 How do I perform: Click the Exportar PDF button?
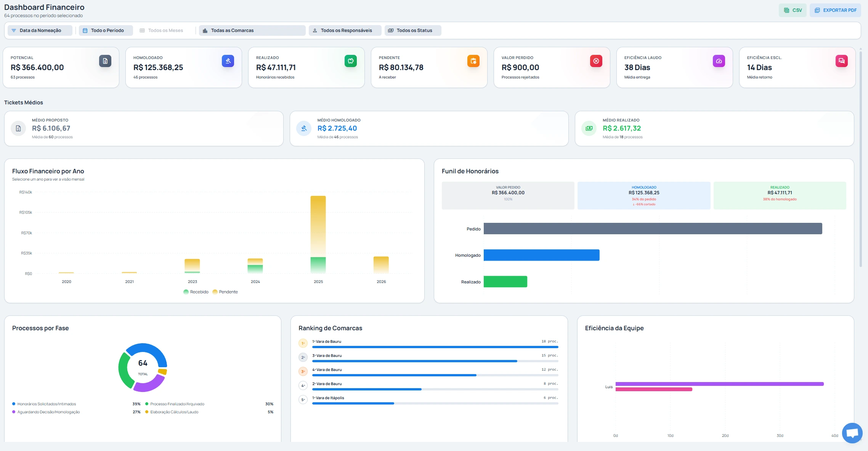click(x=835, y=10)
